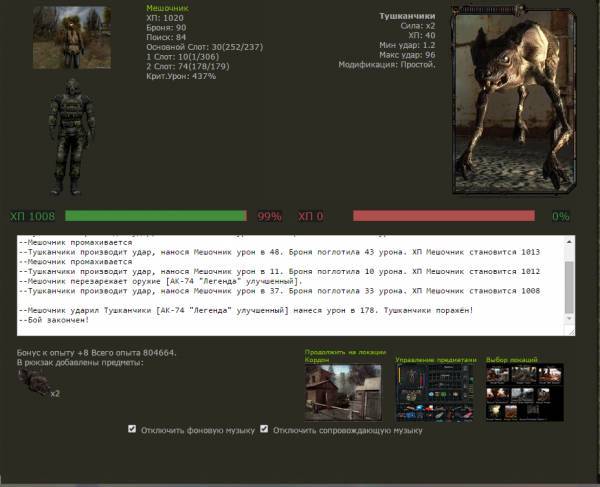
Task: Click the Мешочник player name
Action: coord(167,8)
